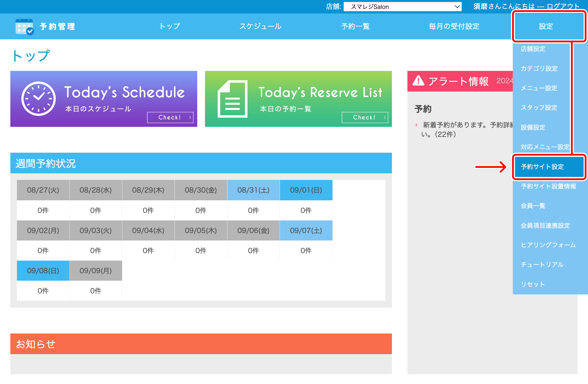Select 毎月の受付設定 in the top navigation
The height and width of the screenshot is (384, 588).
click(x=454, y=26)
